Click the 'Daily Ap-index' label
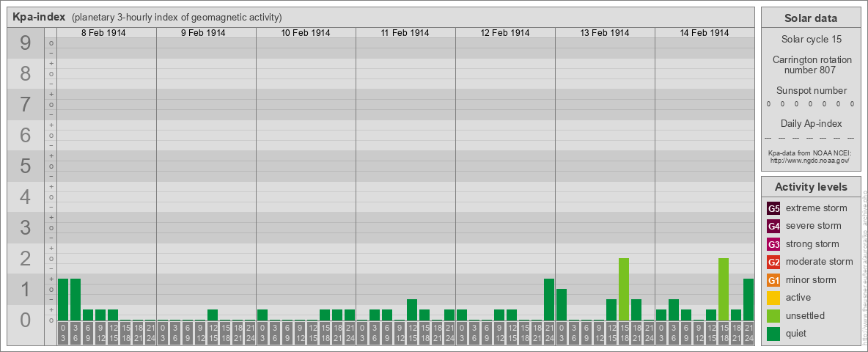868x352 pixels. coord(810,123)
